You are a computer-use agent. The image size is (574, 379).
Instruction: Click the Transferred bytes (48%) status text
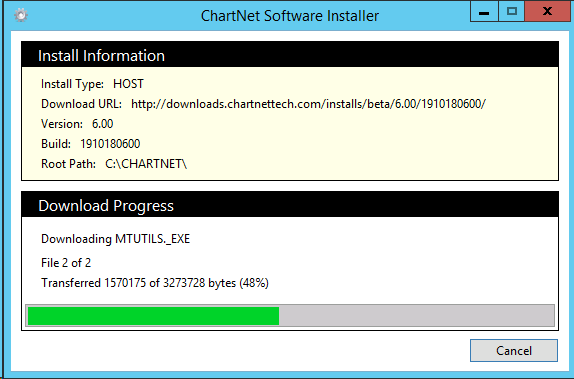tap(155, 283)
